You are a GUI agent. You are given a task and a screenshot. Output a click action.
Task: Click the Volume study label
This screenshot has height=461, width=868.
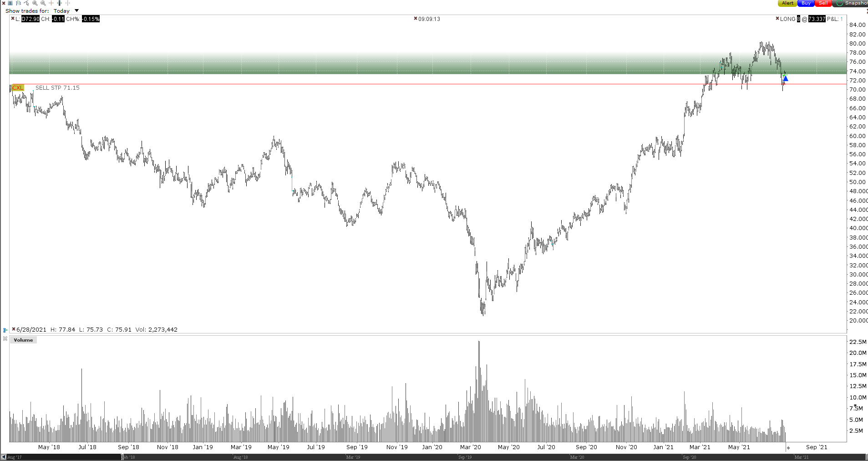(x=23, y=340)
